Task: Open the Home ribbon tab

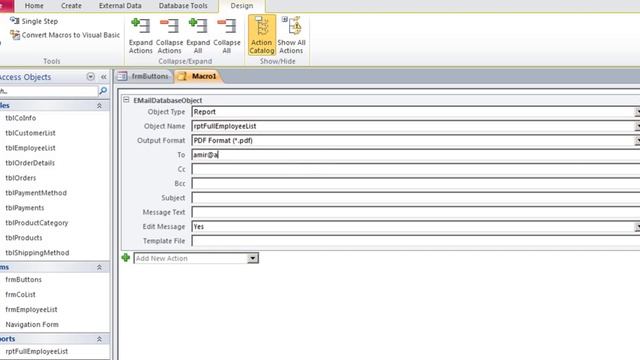Action: 34,6
